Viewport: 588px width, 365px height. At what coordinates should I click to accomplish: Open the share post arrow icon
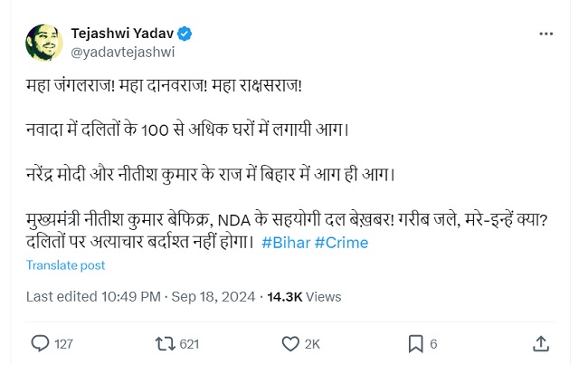pyautogui.click(x=541, y=343)
